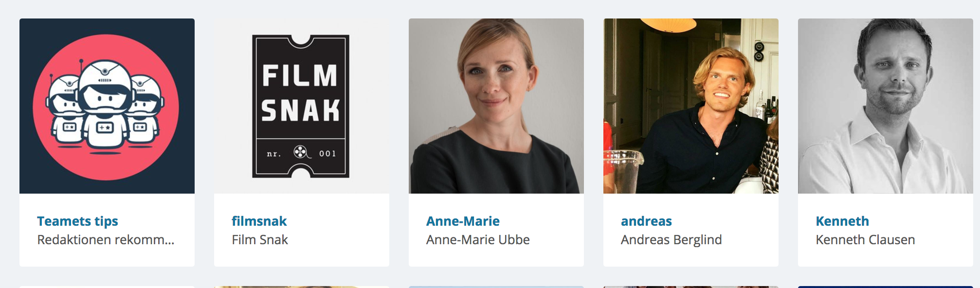The width and height of the screenshot is (980, 288).
Task: Click the nr. 001 ticket number text
Action: coord(301,153)
